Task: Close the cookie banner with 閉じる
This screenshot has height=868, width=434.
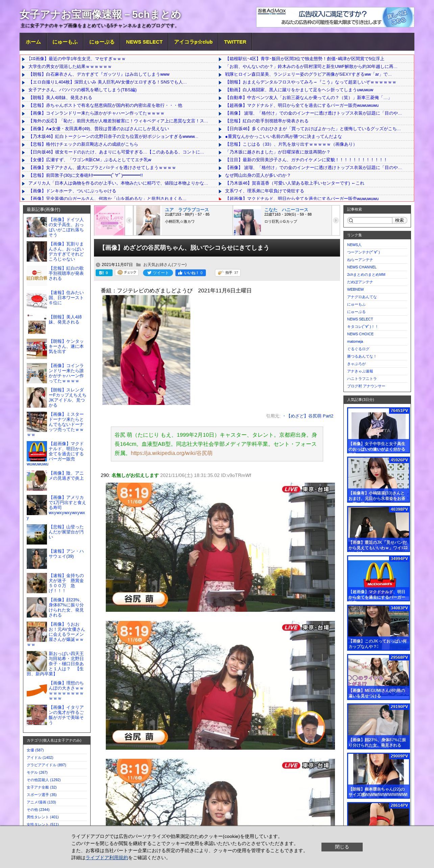Action: tap(342, 847)
